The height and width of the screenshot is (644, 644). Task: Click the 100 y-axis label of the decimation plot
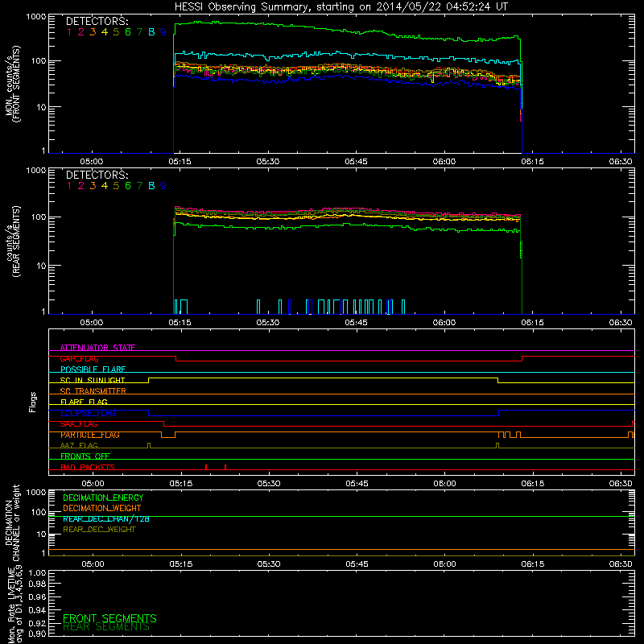(39, 512)
